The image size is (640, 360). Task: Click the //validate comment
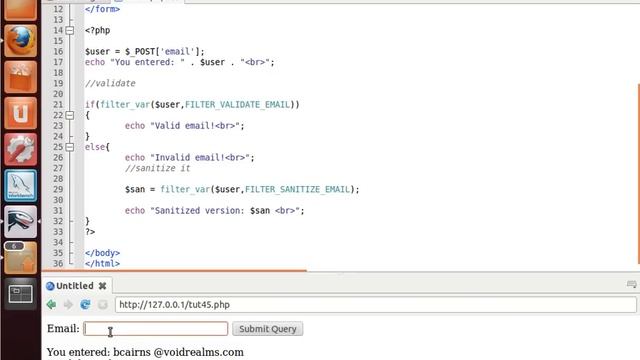[x=110, y=83]
